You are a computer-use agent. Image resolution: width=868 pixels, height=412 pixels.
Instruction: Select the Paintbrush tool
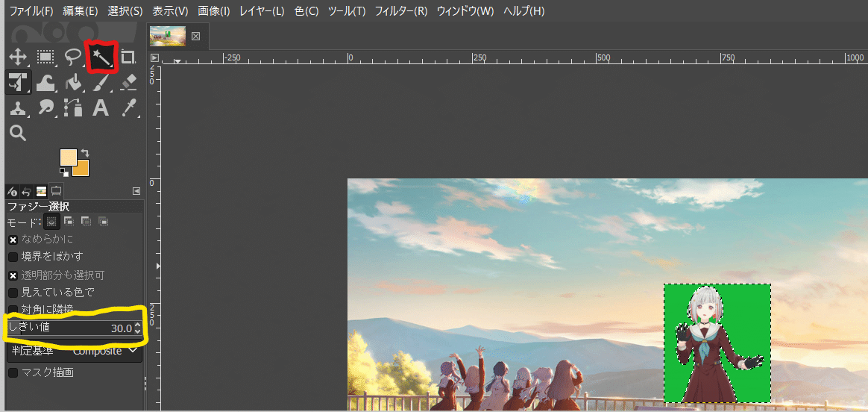click(101, 83)
